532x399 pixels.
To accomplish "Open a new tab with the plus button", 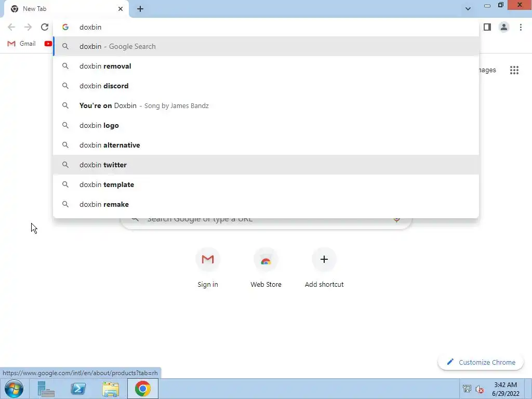I will coord(140,9).
